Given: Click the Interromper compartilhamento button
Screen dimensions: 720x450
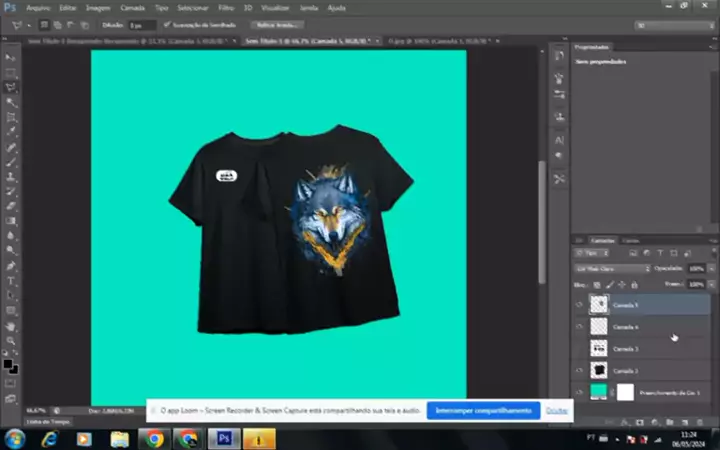Looking at the screenshot, I should tap(483, 410).
